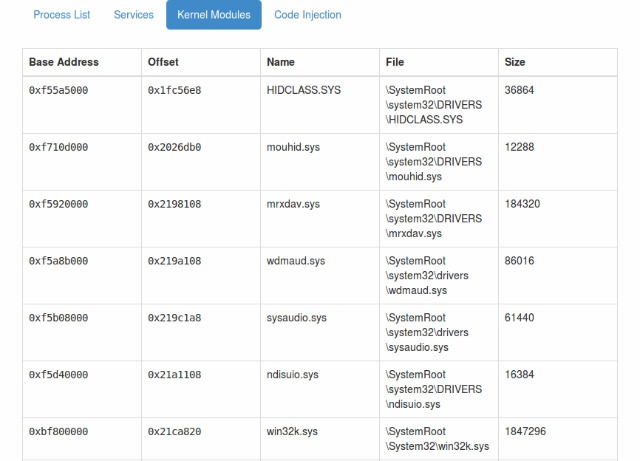Select offset value 0x1fc56e8

click(x=174, y=90)
